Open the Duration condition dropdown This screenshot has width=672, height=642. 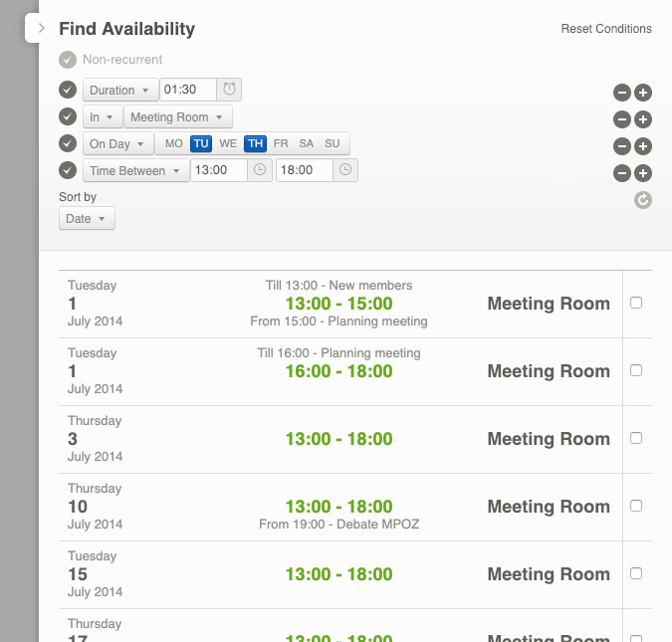(x=119, y=90)
